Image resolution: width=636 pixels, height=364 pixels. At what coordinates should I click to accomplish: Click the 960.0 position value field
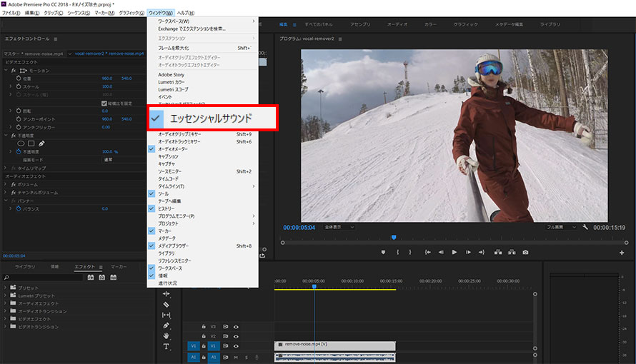click(107, 79)
